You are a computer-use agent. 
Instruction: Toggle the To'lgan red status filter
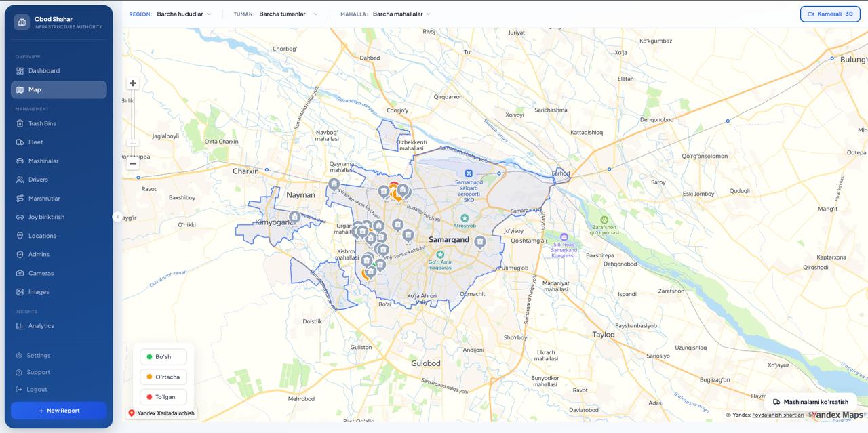click(x=163, y=397)
